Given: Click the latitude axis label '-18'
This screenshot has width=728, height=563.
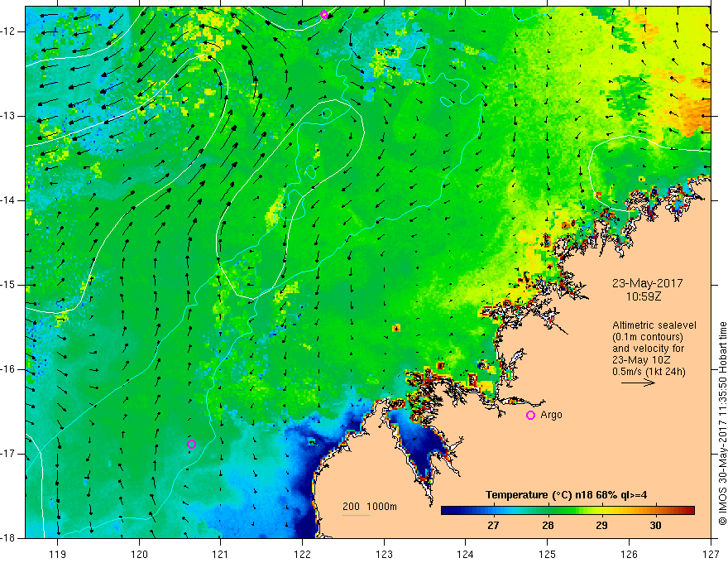Looking at the screenshot, I should coord(9,538).
